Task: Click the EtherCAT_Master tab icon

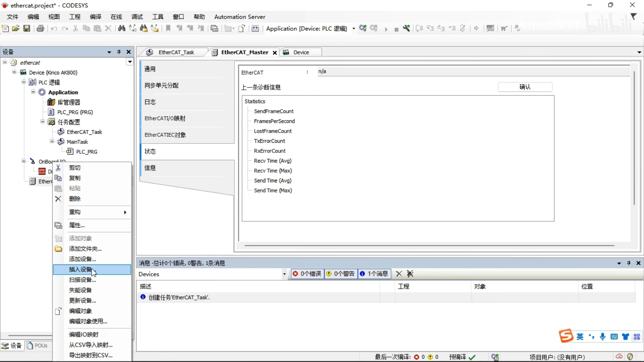Action: tap(215, 52)
